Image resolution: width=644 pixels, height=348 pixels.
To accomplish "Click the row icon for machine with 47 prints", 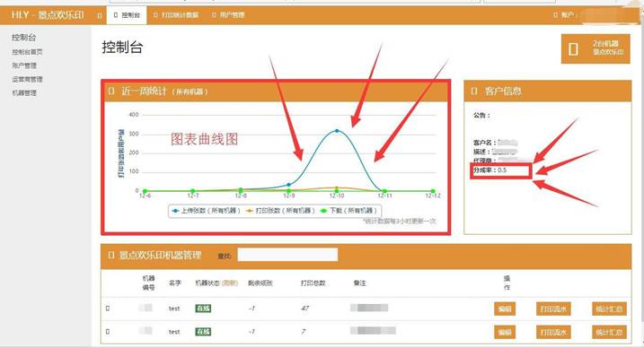I will (x=108, y=309).
